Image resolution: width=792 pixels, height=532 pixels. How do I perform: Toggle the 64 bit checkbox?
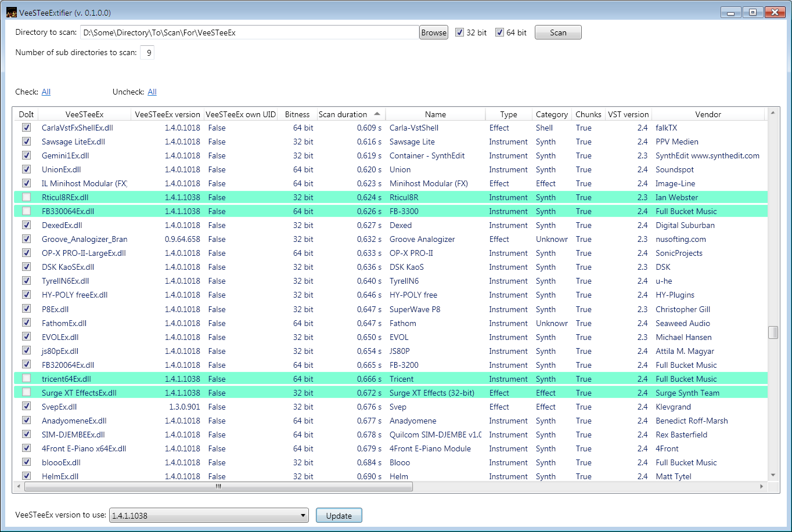click(x=499, y=32)
